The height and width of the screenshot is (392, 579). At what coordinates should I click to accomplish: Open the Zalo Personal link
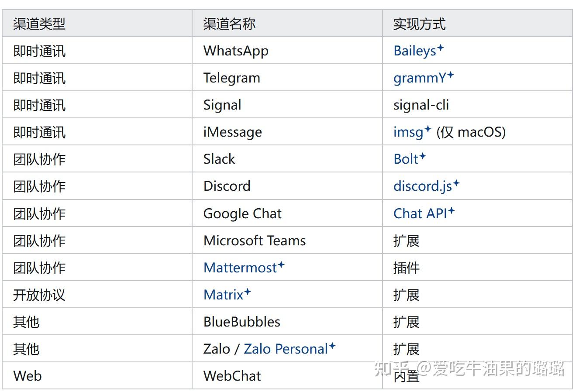[x=286, y=349]
